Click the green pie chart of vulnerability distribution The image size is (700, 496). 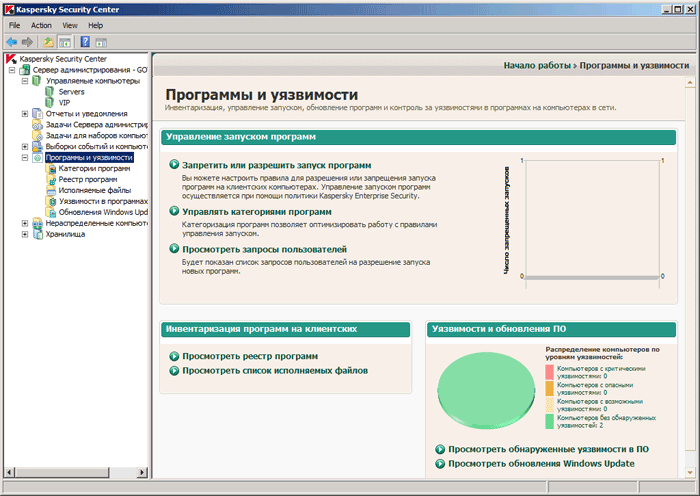pos(486,390)
